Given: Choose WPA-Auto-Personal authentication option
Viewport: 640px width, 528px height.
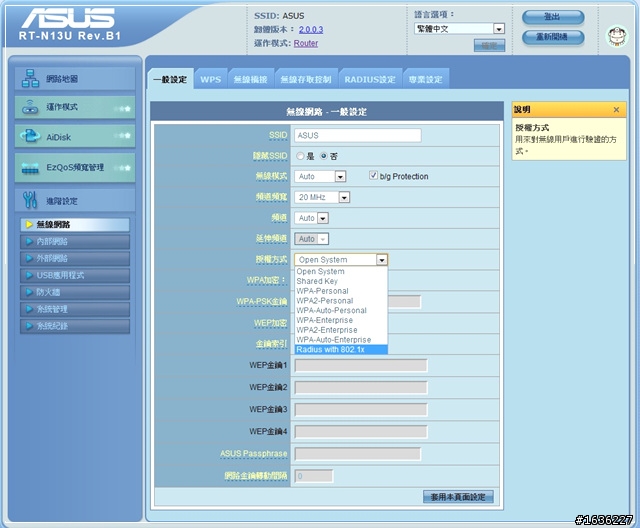Looking at the screenshot, I should click(x=341, y=311).
